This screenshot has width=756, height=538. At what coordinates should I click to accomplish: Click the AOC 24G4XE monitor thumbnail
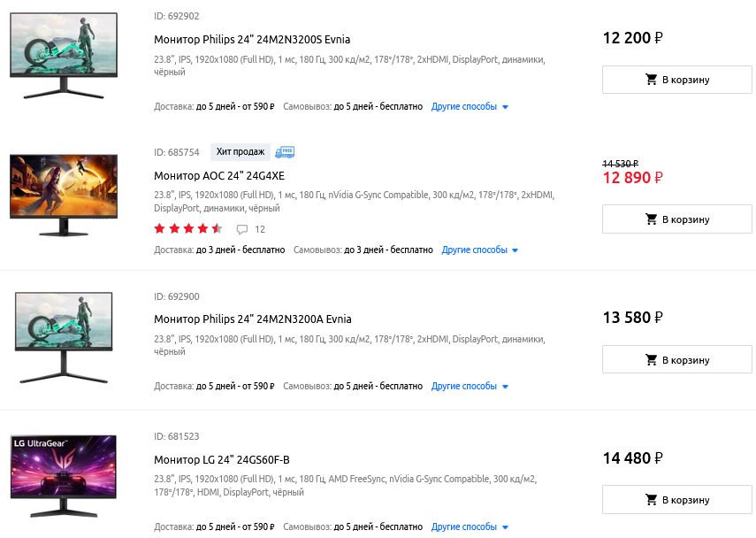pos(64,195)
